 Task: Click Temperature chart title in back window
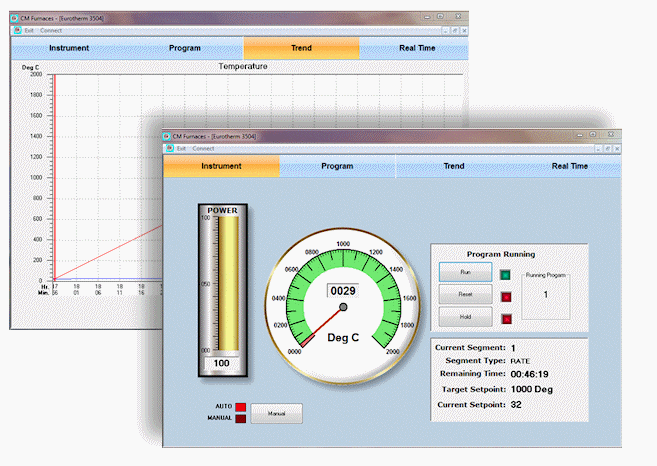pyautogui.click(x=243, y=66)
